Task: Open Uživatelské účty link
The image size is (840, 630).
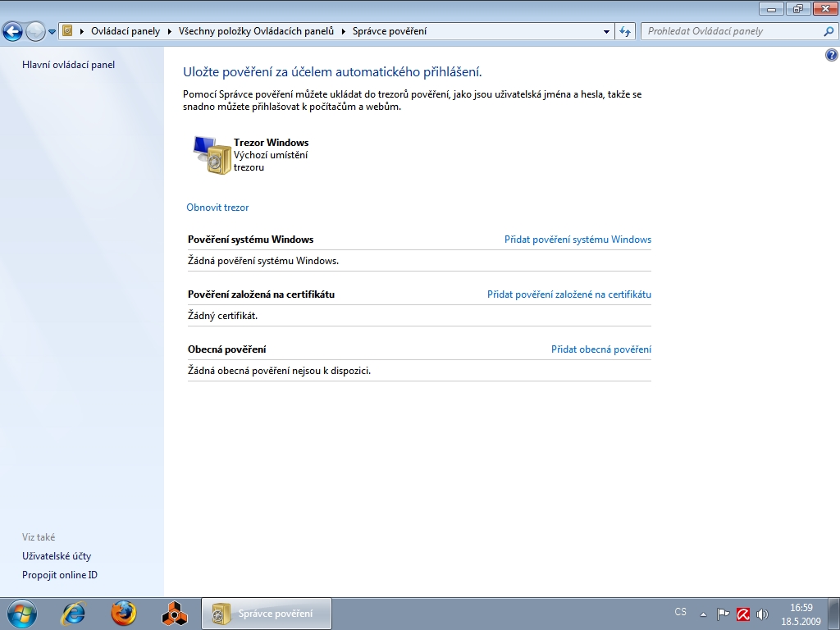Action: 57,556
